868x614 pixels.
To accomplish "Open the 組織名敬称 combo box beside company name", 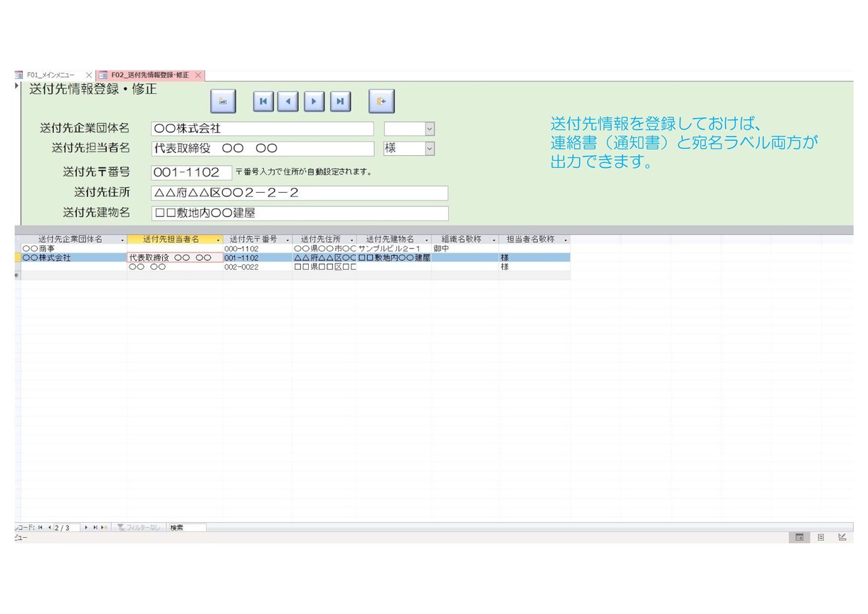I will pos(429,129).
